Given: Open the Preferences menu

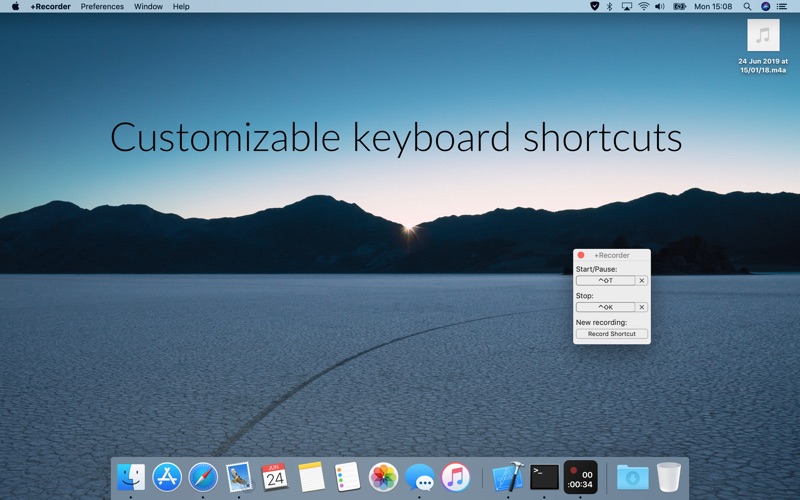Looking at the screenshot, I should click(102, 6).
